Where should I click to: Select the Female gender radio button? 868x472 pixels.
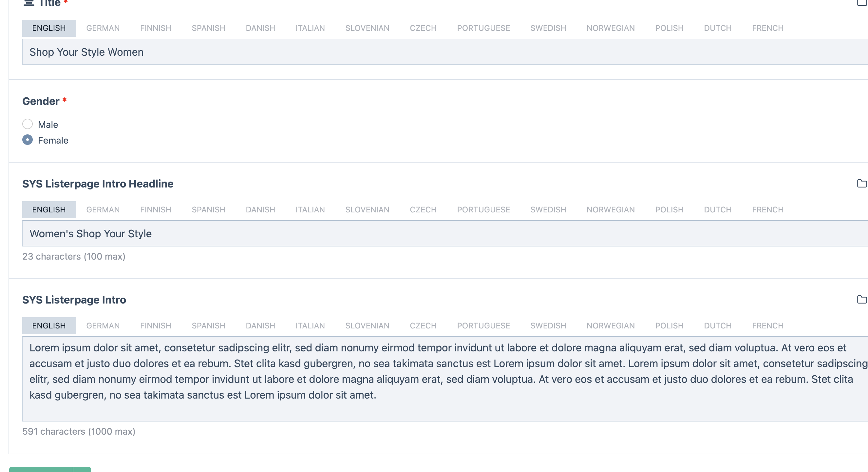28,140
